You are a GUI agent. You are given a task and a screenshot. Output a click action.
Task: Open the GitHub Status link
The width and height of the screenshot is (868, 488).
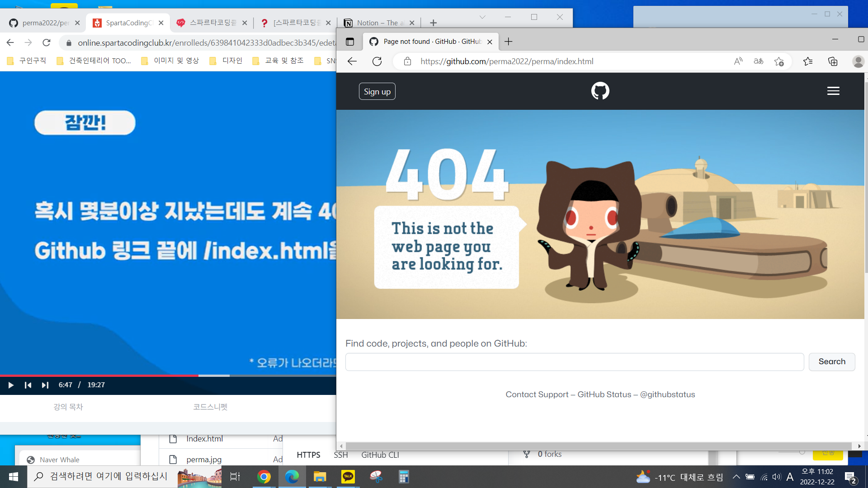coord(604,394)
